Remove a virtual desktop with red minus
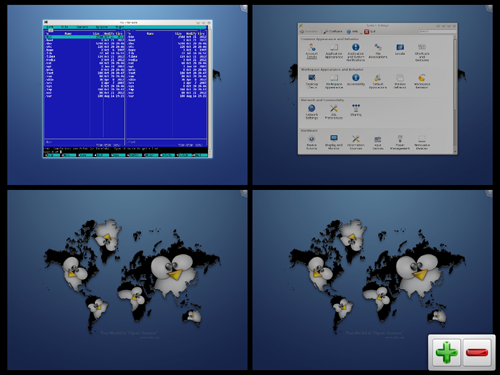The height and width of the screenshot is (375, 500). pyautogui.click(x=477, y=352)
